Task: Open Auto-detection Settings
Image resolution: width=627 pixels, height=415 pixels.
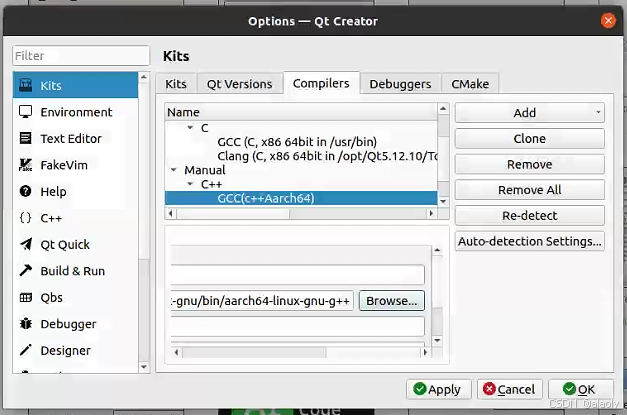Action: (529, 241)
